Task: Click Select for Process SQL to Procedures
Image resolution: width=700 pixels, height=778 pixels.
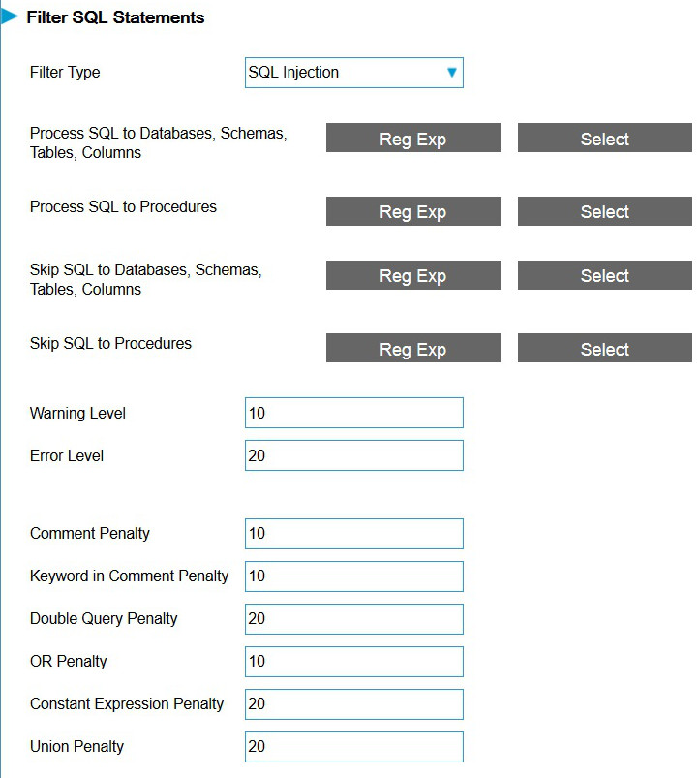Action: pos(604,211)
